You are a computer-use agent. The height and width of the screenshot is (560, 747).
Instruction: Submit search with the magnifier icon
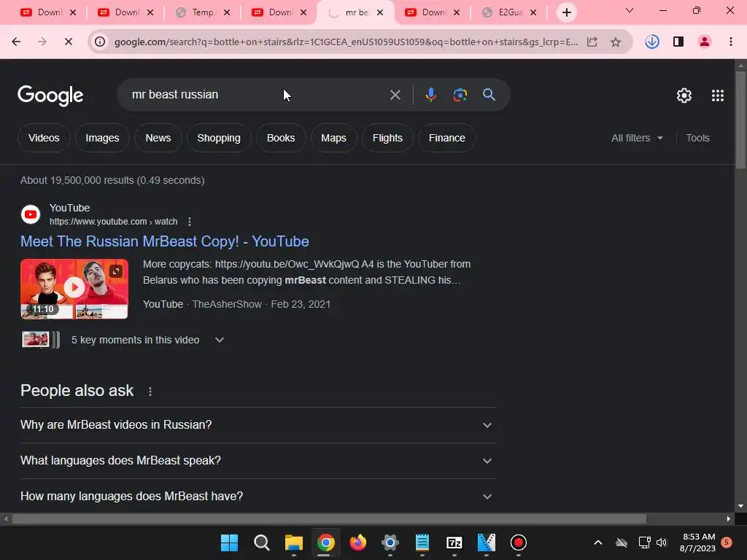(x=489, y=94)
